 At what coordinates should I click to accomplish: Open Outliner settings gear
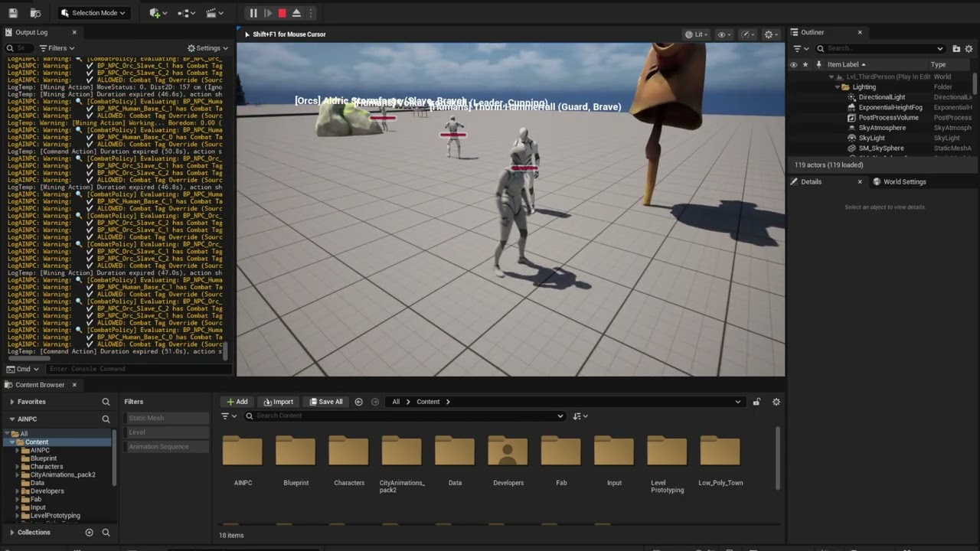[969, 49]
